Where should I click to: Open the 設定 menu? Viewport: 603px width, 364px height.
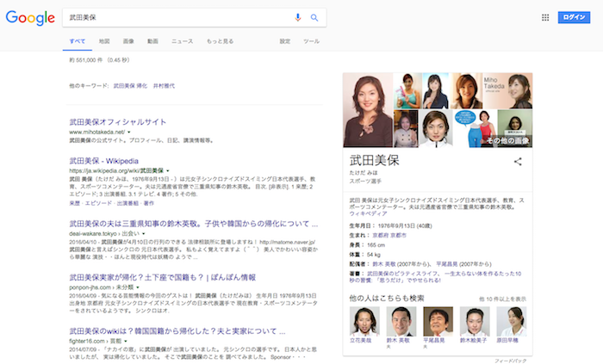(x=285, y=41)
